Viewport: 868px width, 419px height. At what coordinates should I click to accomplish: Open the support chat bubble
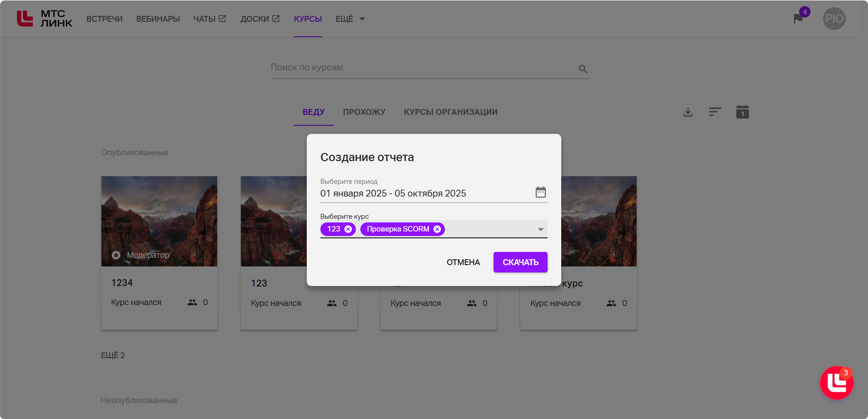pos(837,383)
